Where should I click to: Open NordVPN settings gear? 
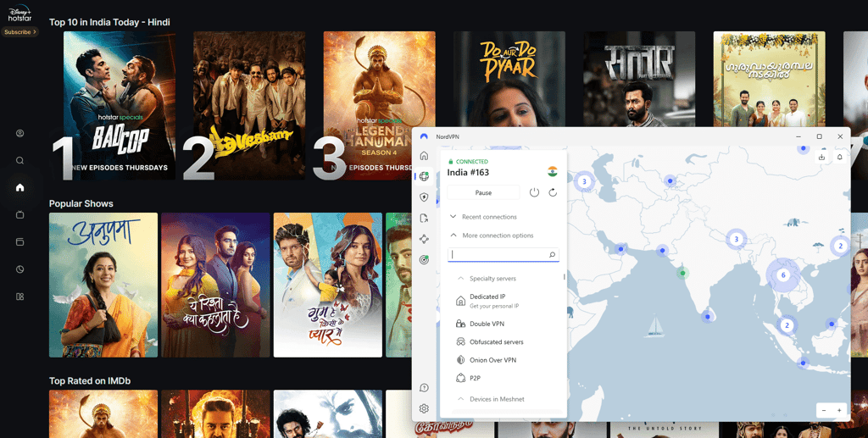click(x=424, y=408)
